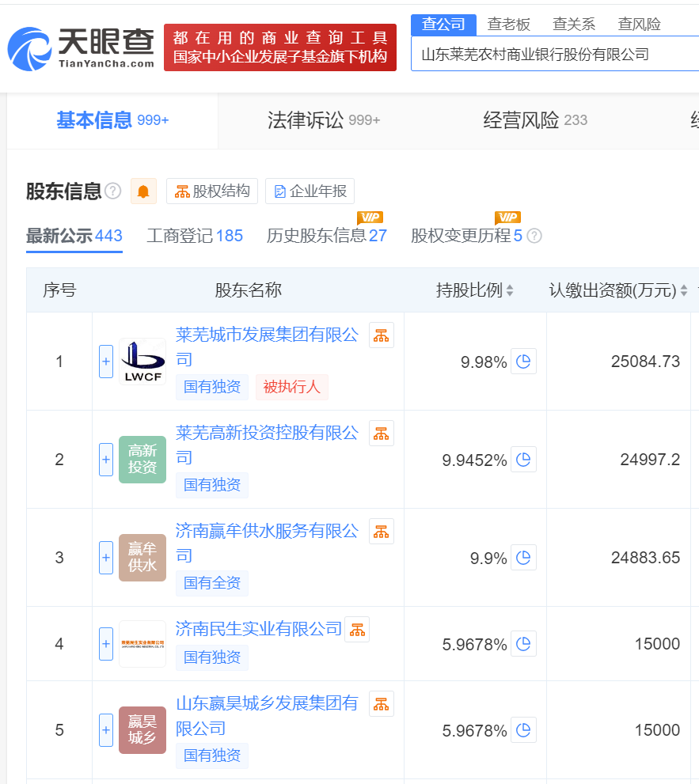Open the 基本信息 tab
This screenshot has width=699, height=784.
[x=112, y=120]
